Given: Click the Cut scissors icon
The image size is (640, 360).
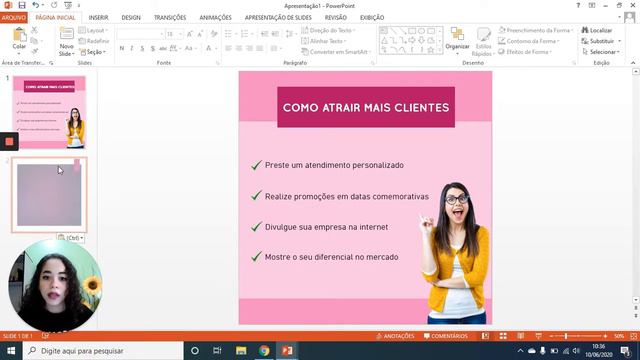Looking at the screenshot, I should pyautogui.click(x=34, y=31).
